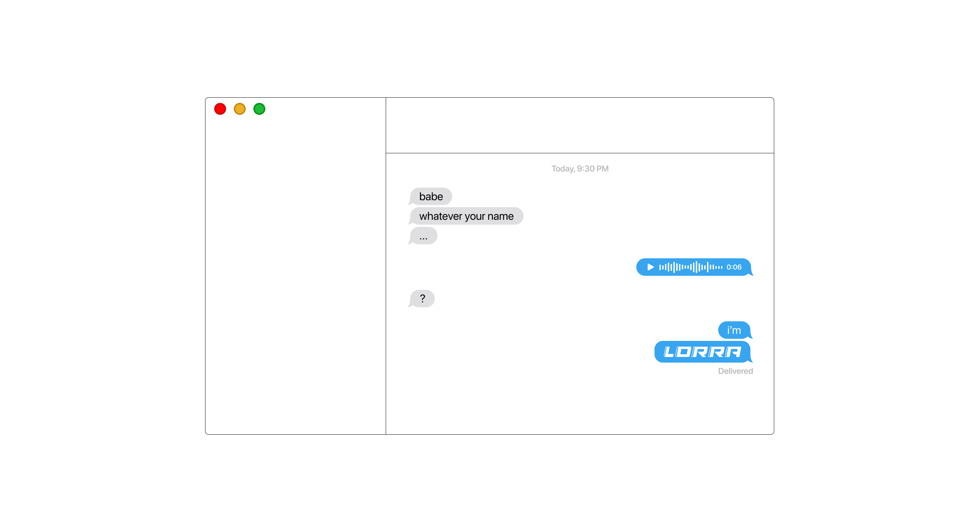Viewport: 980px width, 532px height.
Task: Close the window with red button
Action: click(220, 109)
